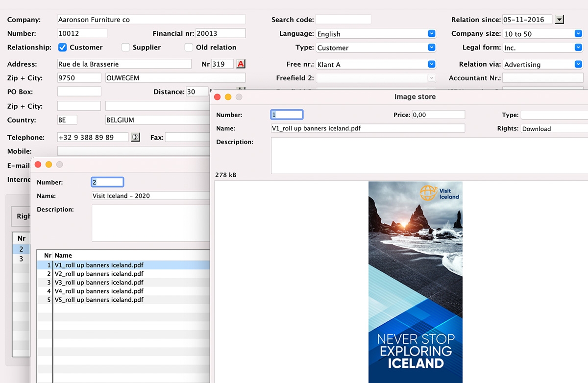Click Description box in Visit Iceland window
This screenshot has height=383, width=588.
(151, 223)
